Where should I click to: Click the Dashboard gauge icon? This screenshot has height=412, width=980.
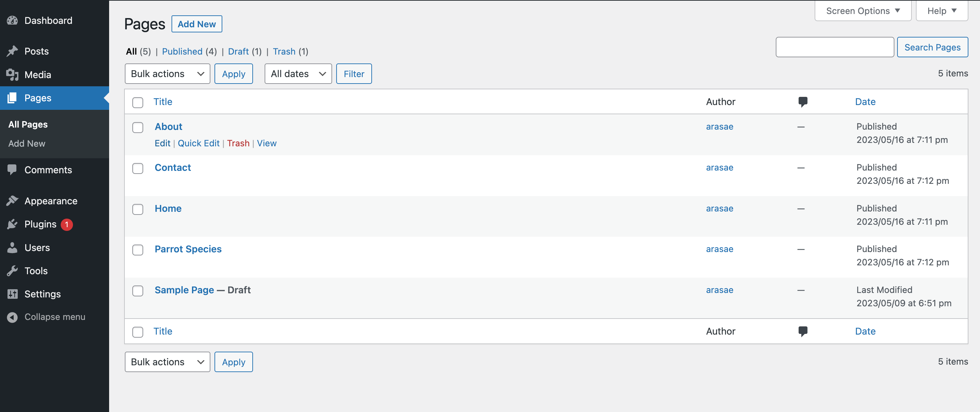point(12,20)
